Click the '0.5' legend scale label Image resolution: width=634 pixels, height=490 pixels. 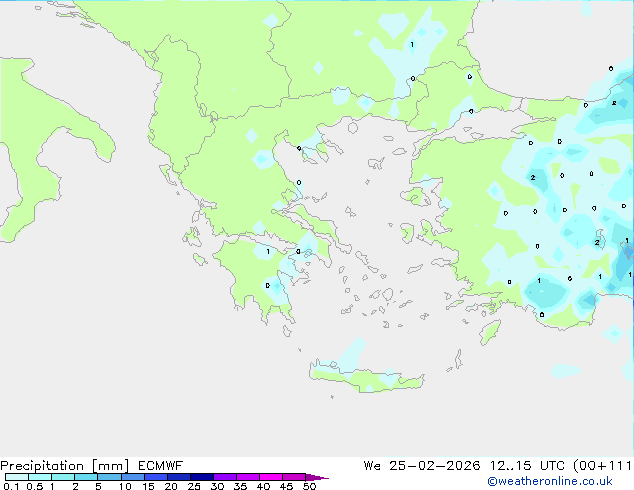pos(35,486)
